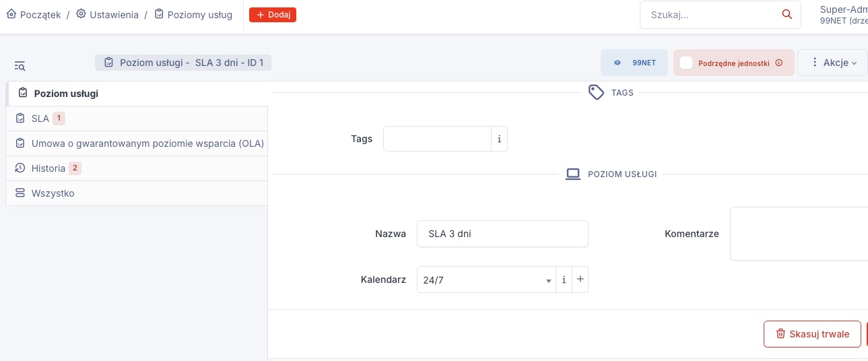This screenshot has height=361, width=868.
Task: Click the Nazwa input field
Action: tap(502, 234)
